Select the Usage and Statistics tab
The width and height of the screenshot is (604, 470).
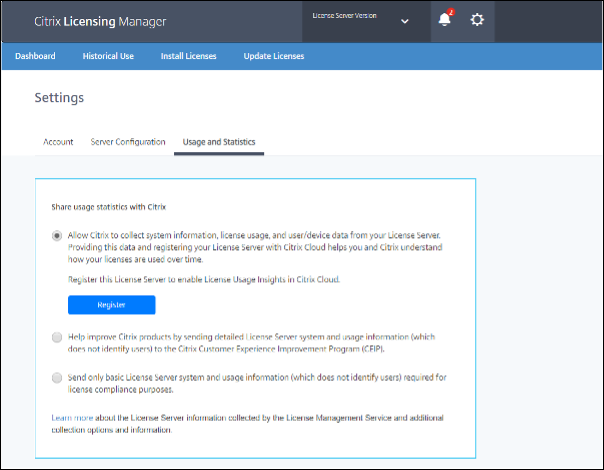(x=219, y=142)
